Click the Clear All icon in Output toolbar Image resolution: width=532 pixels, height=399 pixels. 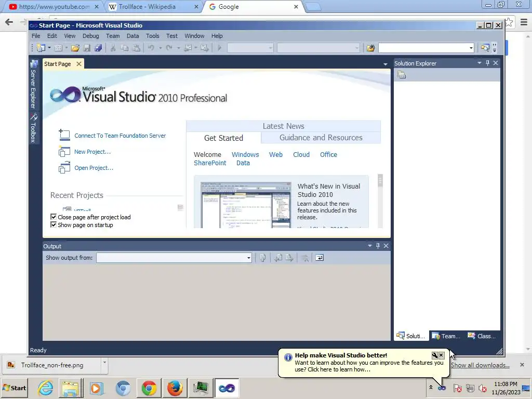click(304, 258)
